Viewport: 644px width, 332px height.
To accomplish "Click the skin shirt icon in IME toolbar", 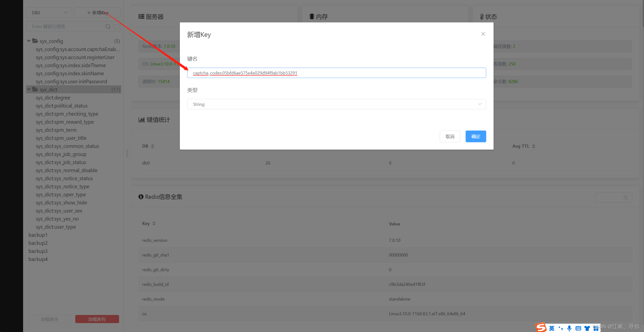I will click(x=587, y=328).
